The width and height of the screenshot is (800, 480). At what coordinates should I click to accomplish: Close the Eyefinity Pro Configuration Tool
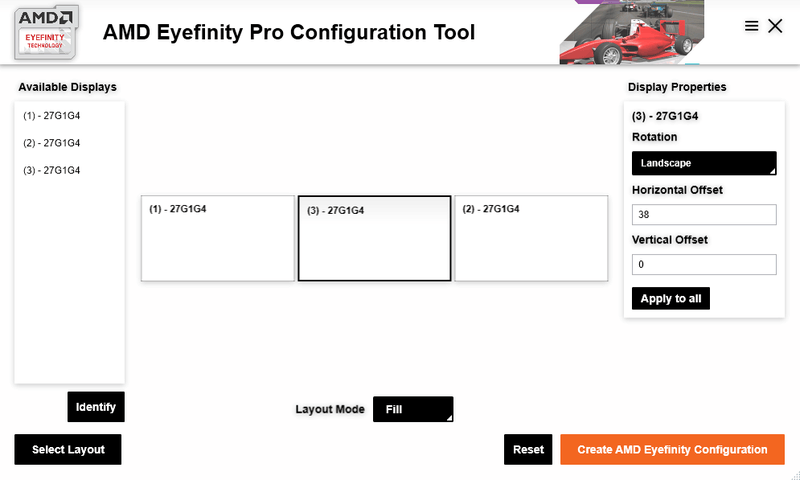coord(775,26)
